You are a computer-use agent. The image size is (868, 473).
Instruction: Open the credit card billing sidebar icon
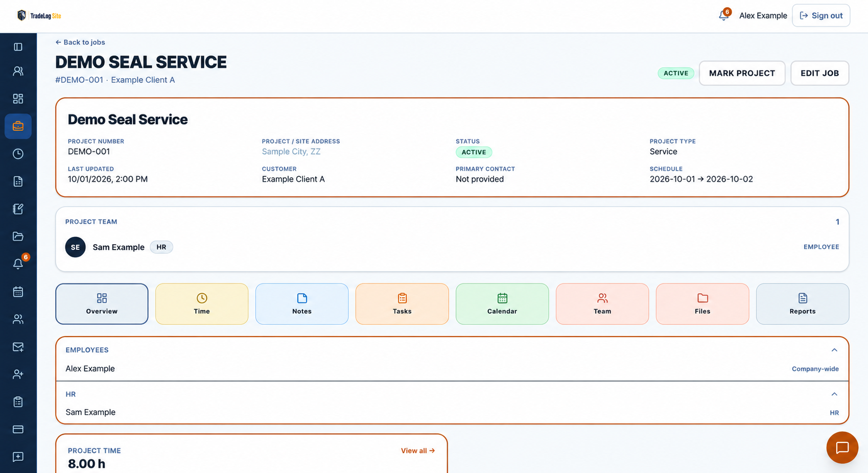coord(18,430)
